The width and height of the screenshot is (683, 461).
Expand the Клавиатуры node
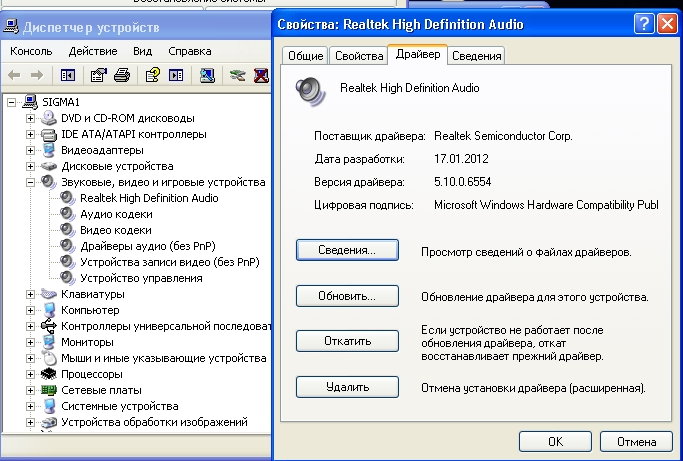(30, 294)
